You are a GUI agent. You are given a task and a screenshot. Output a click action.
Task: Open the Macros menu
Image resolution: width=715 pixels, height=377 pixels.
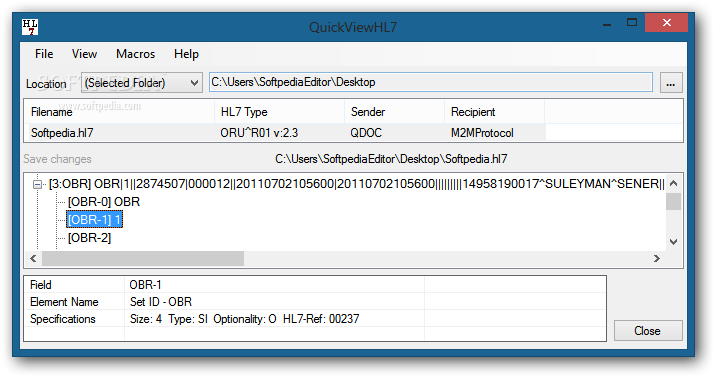point(135,54)
